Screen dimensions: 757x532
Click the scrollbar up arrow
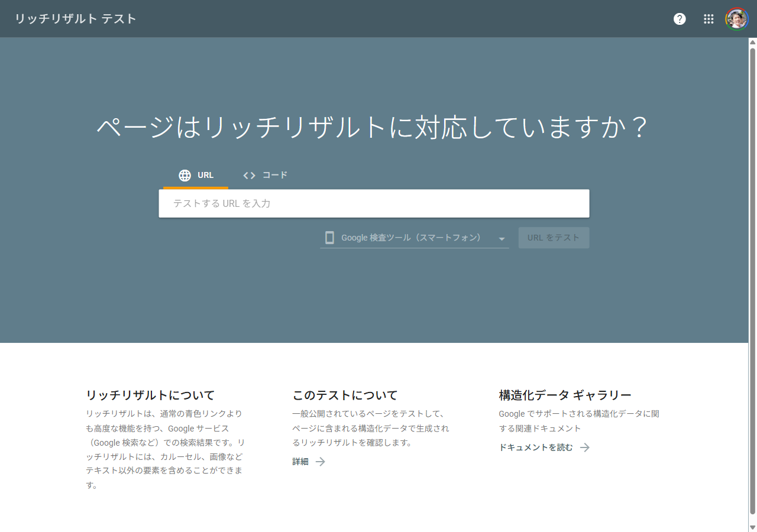(x=753, y=42)
